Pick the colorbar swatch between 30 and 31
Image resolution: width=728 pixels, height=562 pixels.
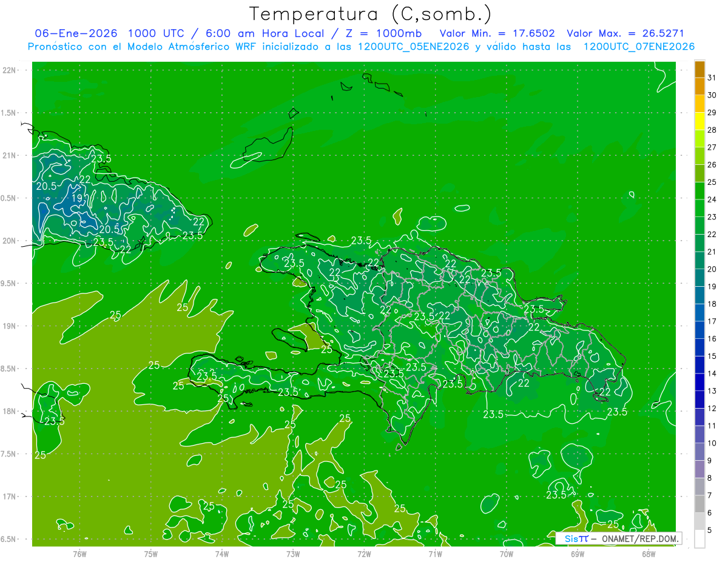tap(699, 87)
